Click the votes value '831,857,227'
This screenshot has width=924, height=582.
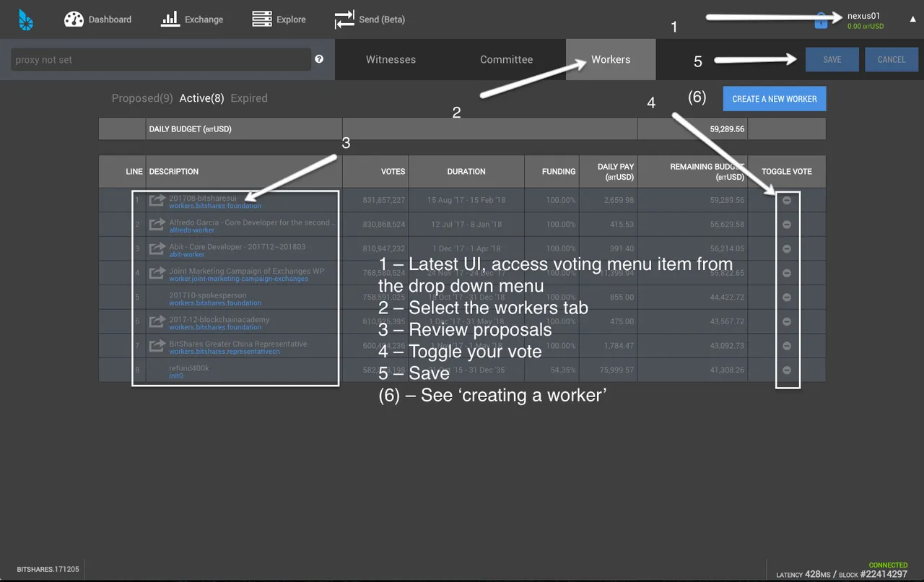pyautogui.click(x=384, y=200)
